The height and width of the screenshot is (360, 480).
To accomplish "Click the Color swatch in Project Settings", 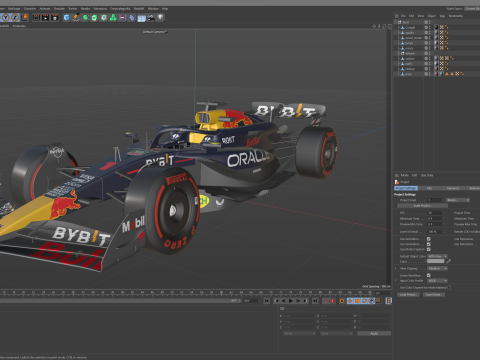I will point(436,261).
